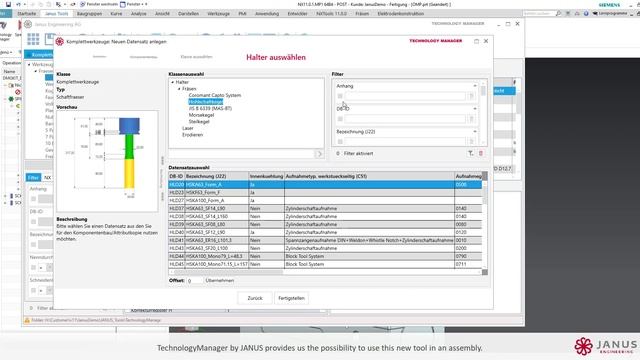Clear the DB-ID filter field icon
The image size is (640, 360).
tap(471, 119)
